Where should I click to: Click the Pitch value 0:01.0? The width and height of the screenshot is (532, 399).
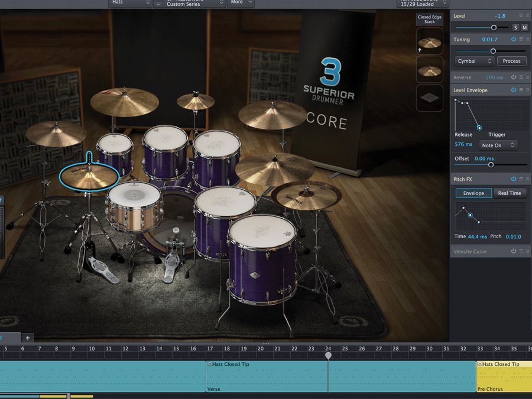coord(513,236)
